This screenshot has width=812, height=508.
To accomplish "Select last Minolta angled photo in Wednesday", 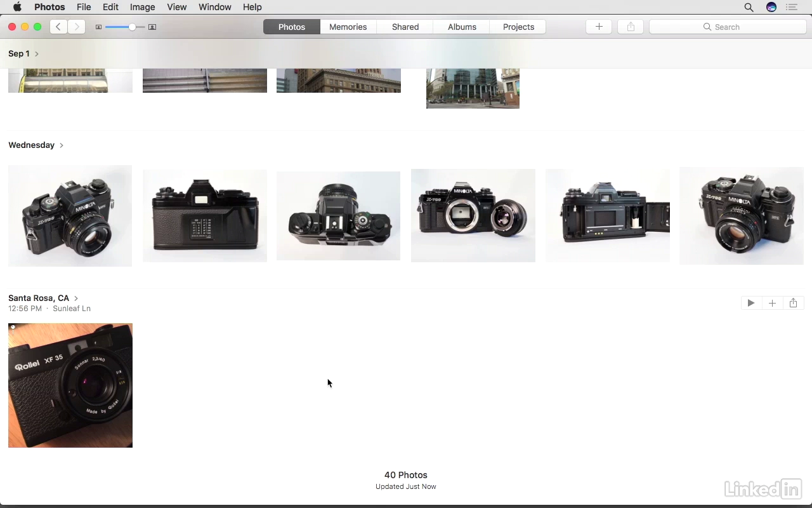I will (742, 216).
